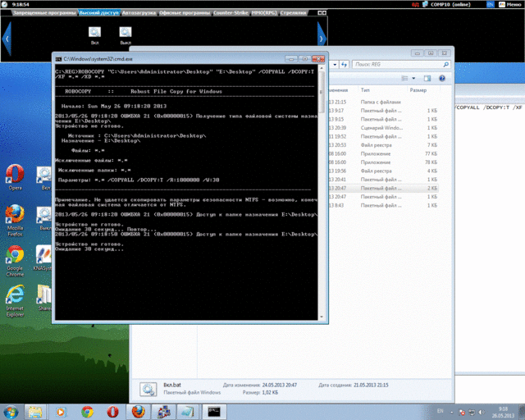Select the Вкл icon in the launcher panel
This screenshot has width=525, height=420.
click(x=95, y=35)
